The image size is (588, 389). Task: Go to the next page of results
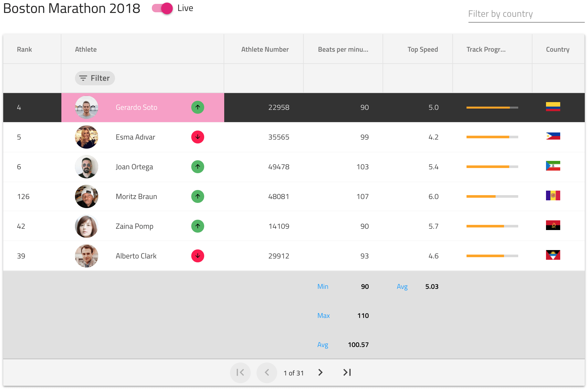[320, 373]
